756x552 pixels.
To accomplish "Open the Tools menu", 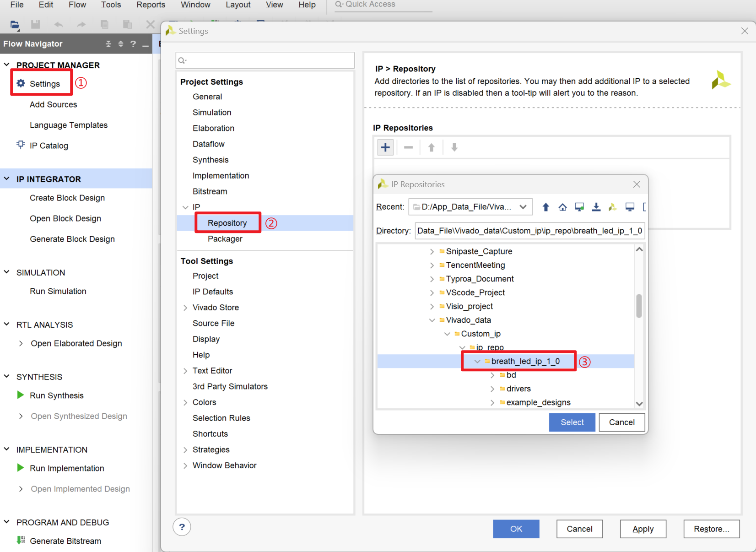I will click(x=111, y=5).
